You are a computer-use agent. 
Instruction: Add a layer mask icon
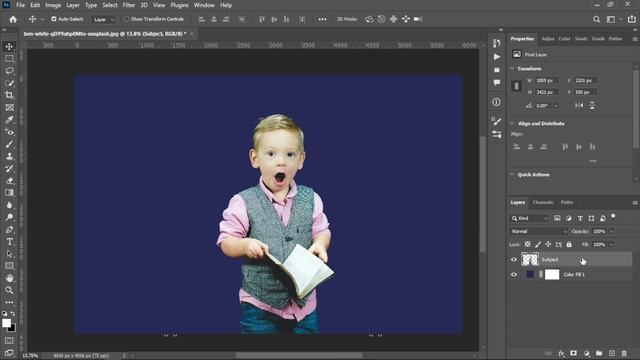573,353
